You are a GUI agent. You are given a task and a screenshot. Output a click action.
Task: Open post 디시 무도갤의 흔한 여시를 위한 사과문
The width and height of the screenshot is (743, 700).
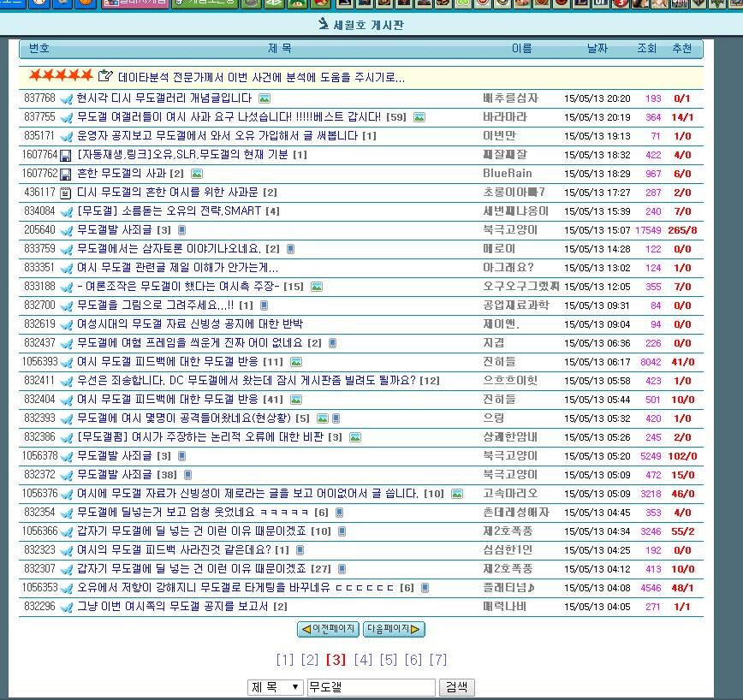pos(167,193)
